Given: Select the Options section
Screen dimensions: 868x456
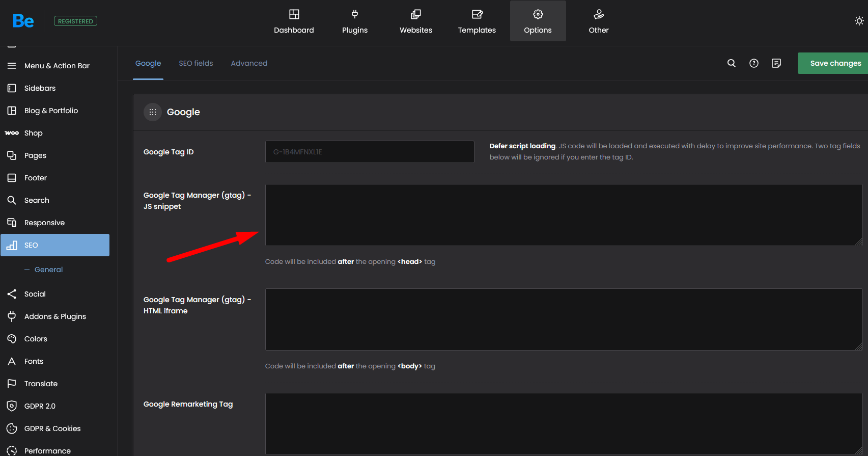Looking at the screenshot, I should pos(538,21).
